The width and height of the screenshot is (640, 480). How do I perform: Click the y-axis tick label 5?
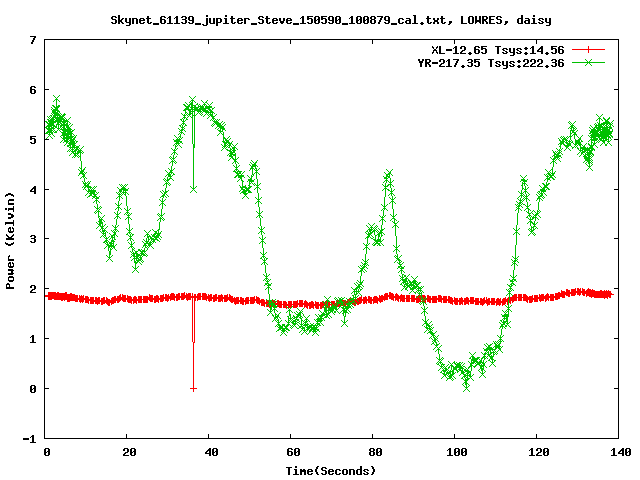pos(33,140)
